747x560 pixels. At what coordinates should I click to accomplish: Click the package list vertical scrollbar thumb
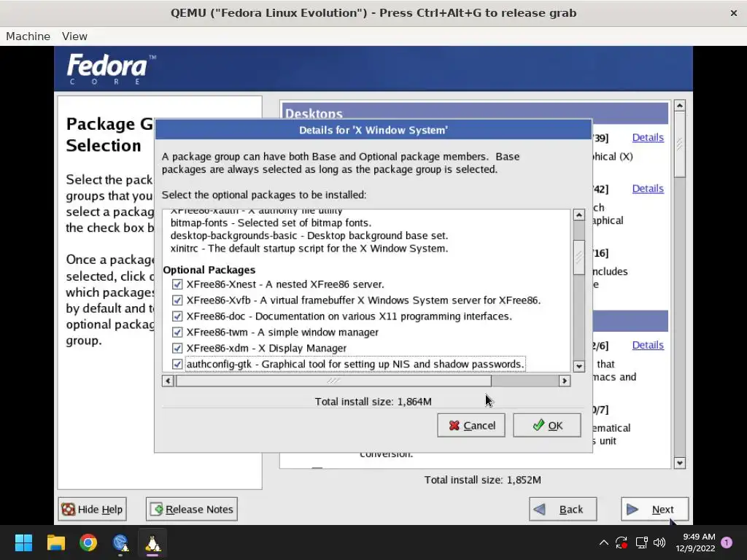click(x=578, y=257)
